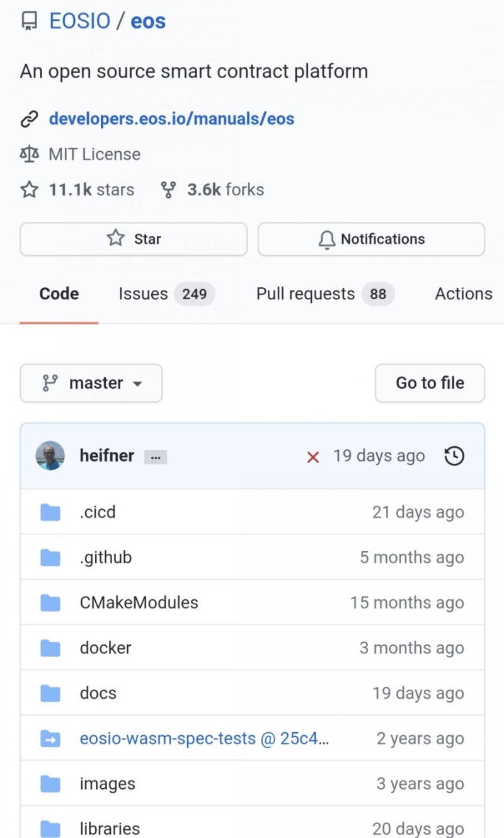Open the EOSIO organization link

80,21
